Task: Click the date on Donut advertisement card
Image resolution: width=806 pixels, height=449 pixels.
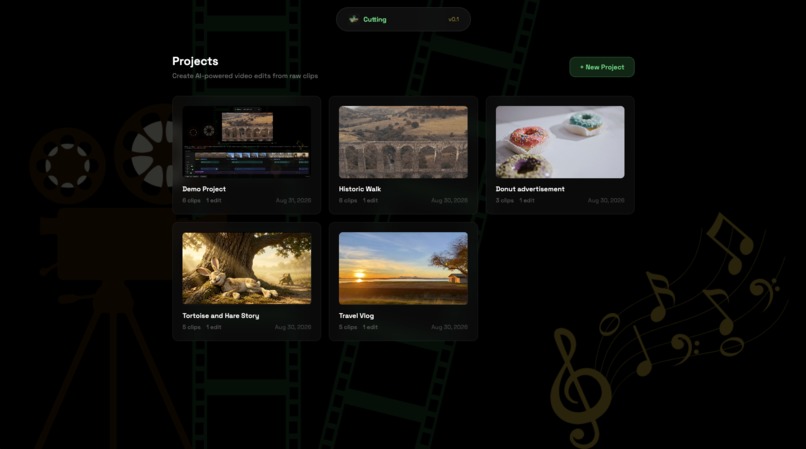Action: (x=606, y=200)
